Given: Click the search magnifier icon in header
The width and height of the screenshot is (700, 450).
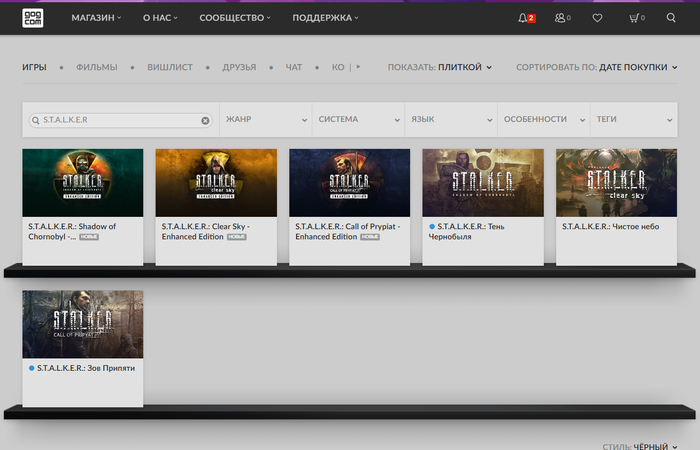Looking at the screenshot, I should point(670,18).
